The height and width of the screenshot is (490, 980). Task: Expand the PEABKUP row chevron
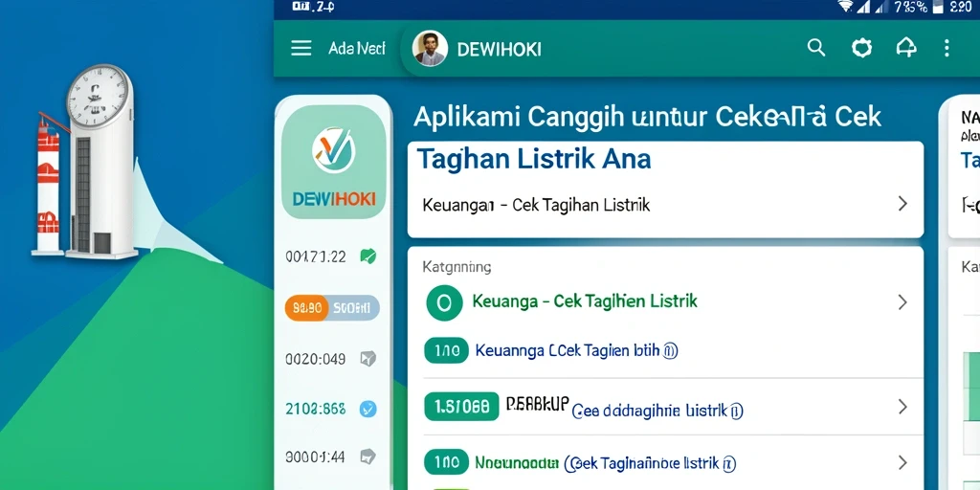pos(902,407)
